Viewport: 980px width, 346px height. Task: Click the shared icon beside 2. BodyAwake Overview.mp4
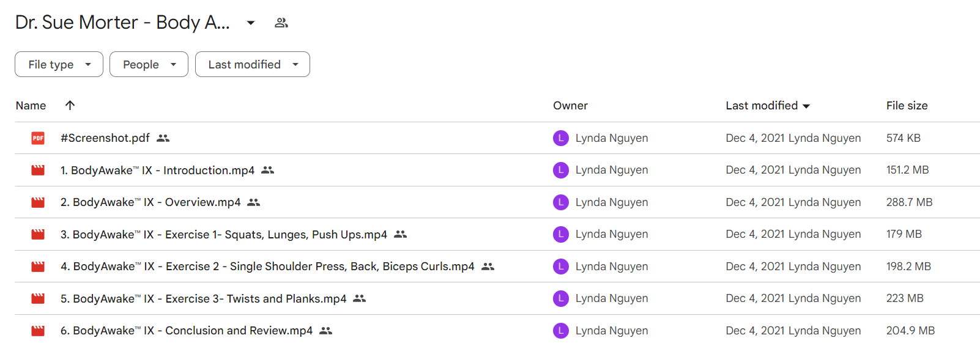coord(254,202)
